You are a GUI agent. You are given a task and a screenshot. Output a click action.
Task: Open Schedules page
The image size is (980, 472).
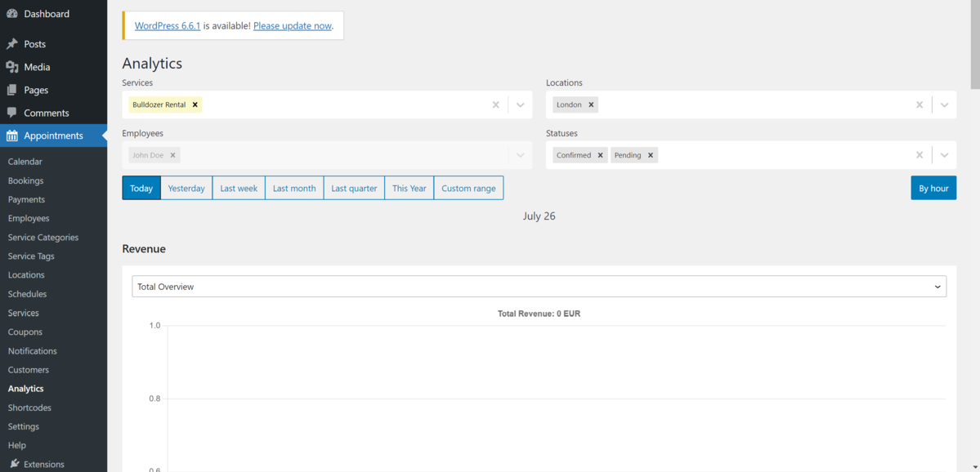28,294
